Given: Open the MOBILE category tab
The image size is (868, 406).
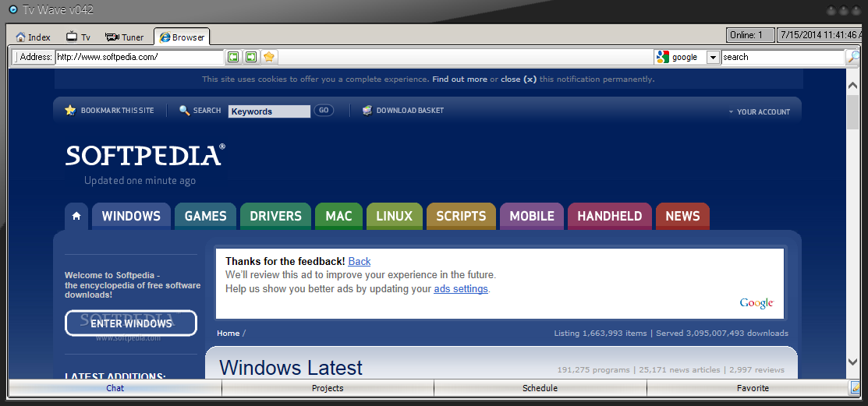Looking at the screenshot, I should click(532, 216).
